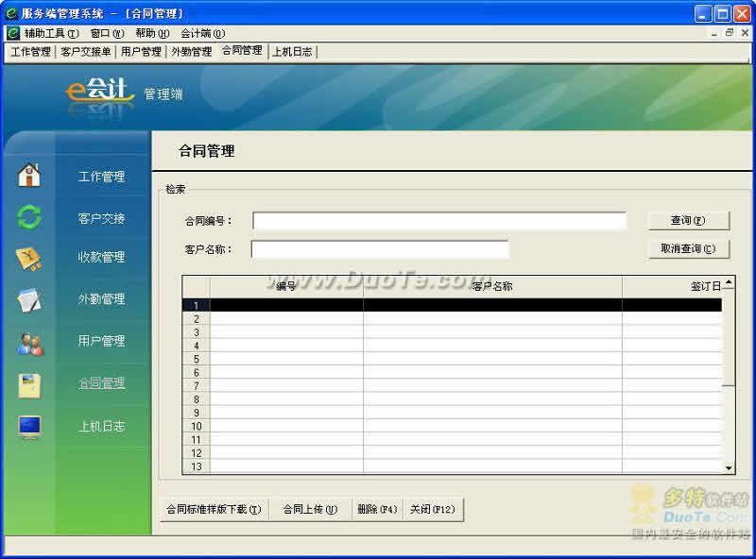Screen dimensions: 756x559
Task: Click the table scrollbar up arrow
Action: [729, 282]
